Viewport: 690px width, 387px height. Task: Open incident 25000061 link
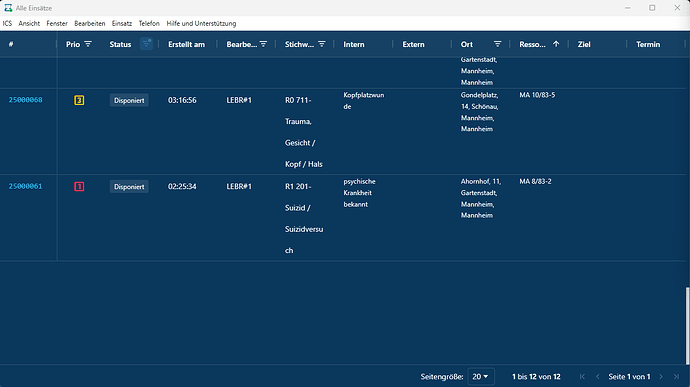(x=26, y=186)
